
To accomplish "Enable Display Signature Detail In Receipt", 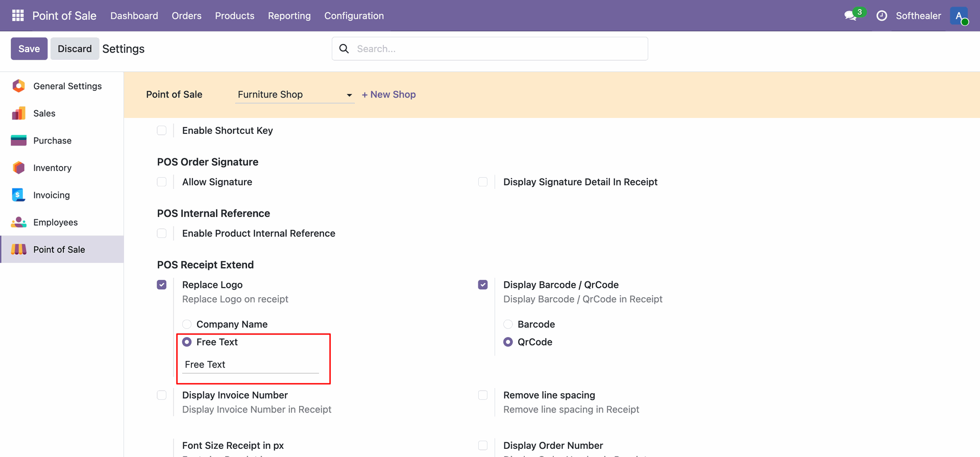I will tap(483, 182).
